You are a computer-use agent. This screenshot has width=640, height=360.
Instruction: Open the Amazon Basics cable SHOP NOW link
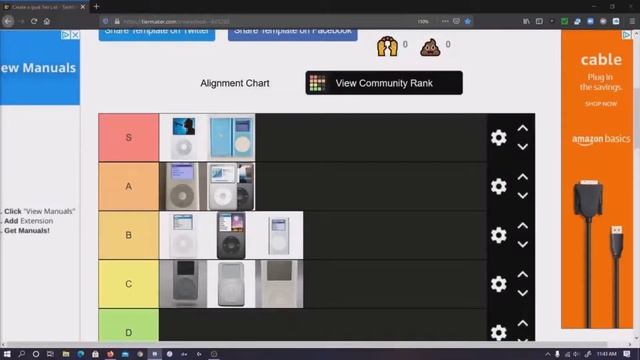601,104
